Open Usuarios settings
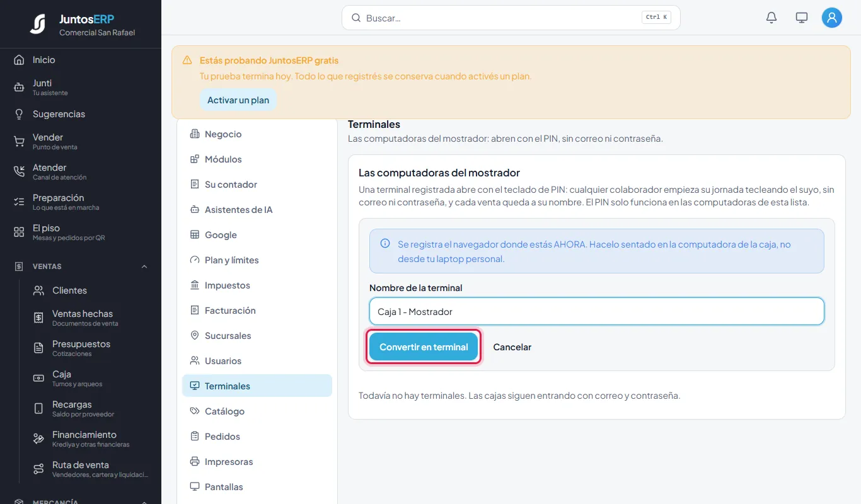Screen dimensions: 861x504 coord(257,361)
